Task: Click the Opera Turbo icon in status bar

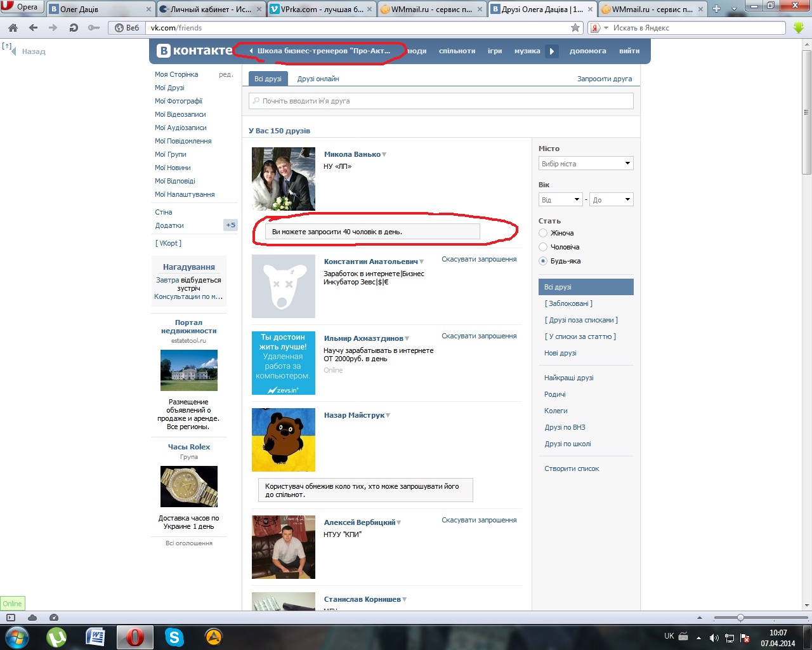Action: pyautogui.click(x=54, y=618)
